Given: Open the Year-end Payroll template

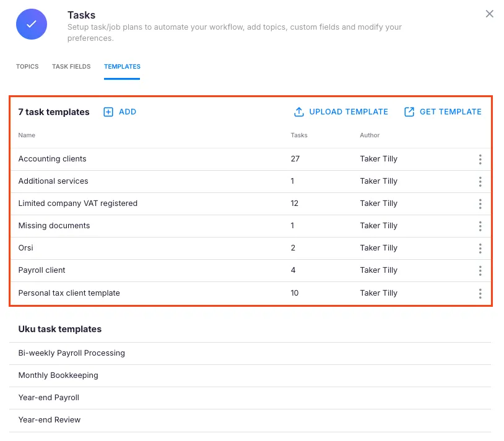Looking at the screenshot, I should click(49, 398).
